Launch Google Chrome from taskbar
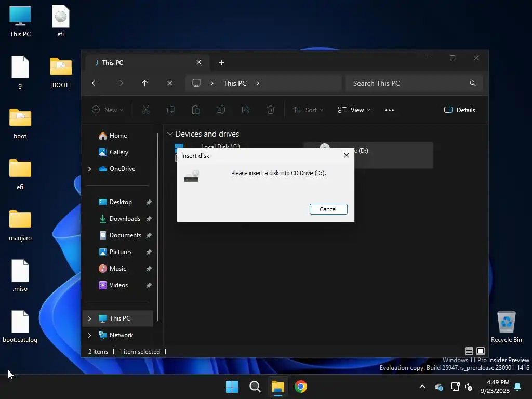The height and width of the screenshot is (399, 532). [x=301, y=387]
